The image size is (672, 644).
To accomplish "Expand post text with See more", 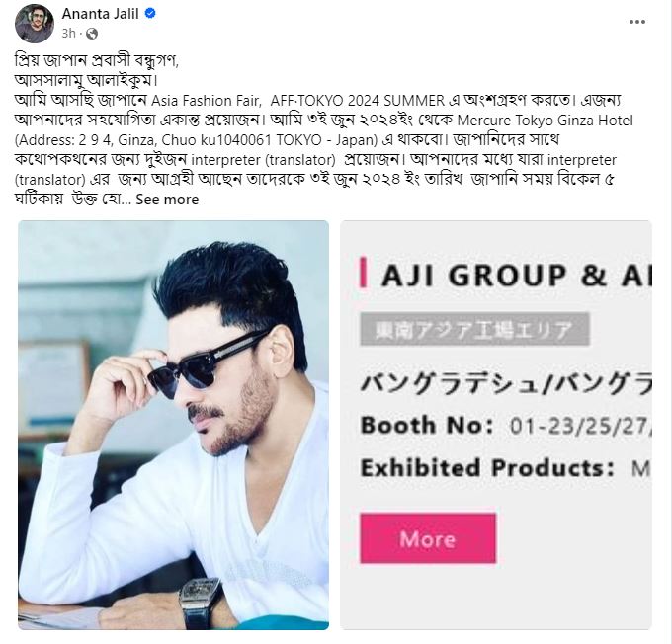I will pos(167,200).
